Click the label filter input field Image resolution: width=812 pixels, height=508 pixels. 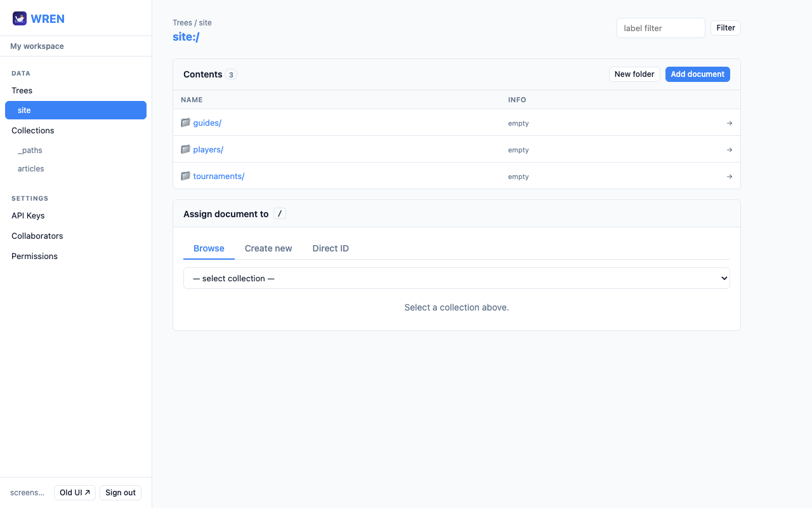[660, 28]
